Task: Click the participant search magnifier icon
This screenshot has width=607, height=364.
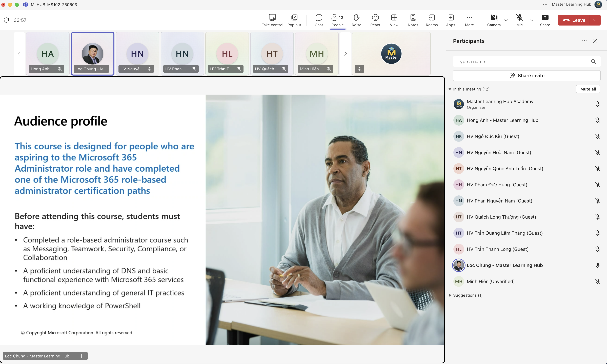Action: (x=593, y=62)
